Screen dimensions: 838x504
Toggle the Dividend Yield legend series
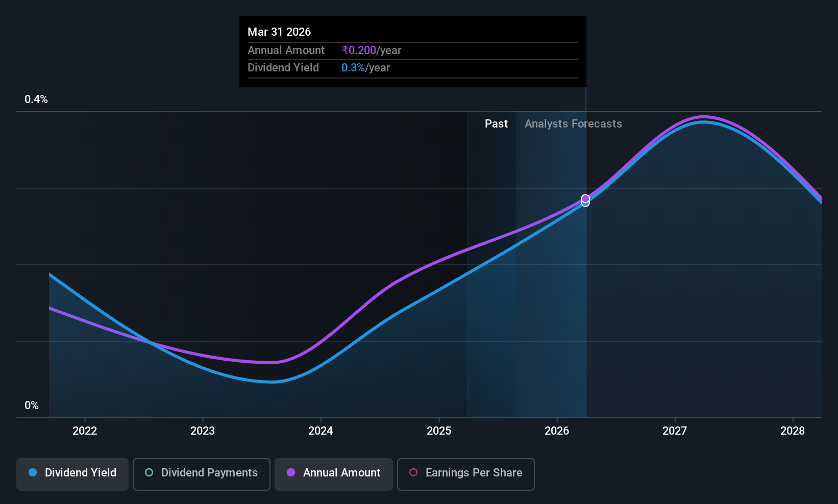(72, 474)
